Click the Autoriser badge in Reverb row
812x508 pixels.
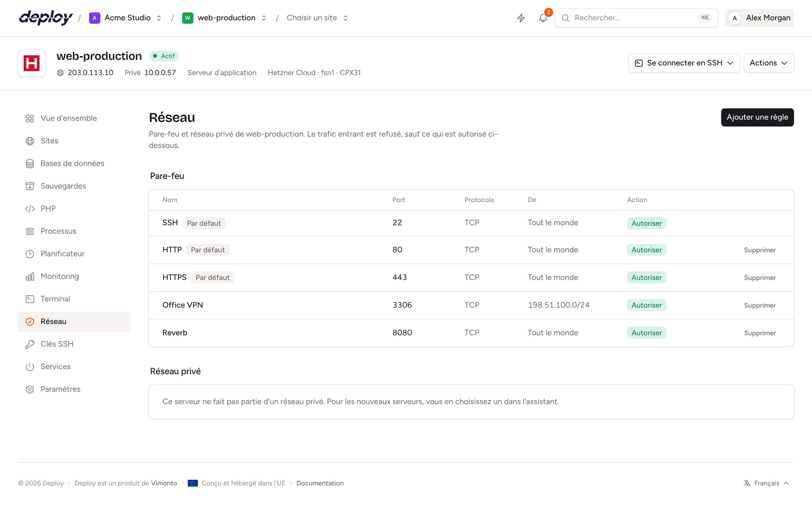(646, 333)
